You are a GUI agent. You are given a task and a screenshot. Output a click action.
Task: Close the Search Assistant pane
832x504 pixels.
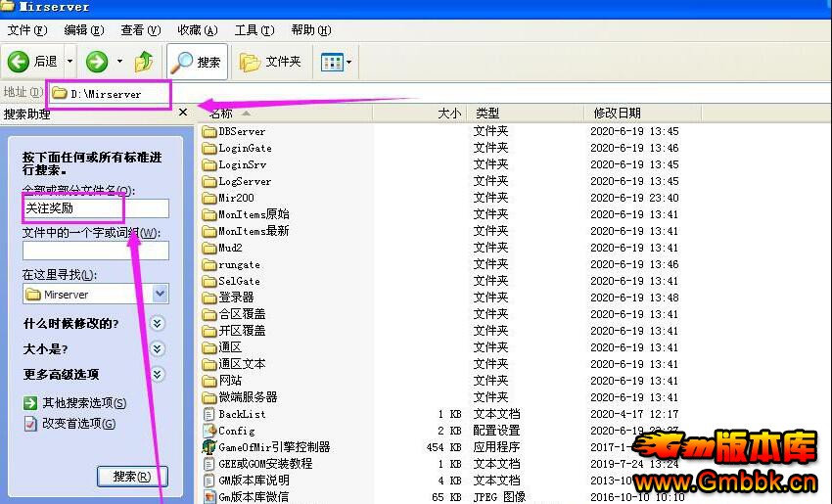[183, 113]
